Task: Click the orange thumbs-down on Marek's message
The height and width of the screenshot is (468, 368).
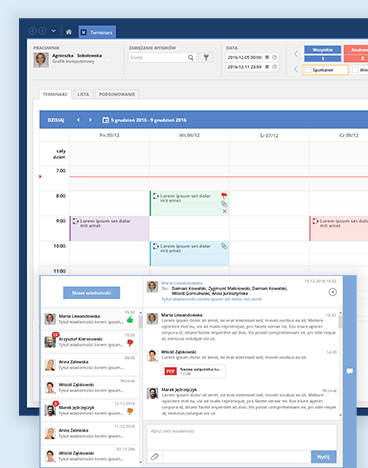Action: [130, 412]
